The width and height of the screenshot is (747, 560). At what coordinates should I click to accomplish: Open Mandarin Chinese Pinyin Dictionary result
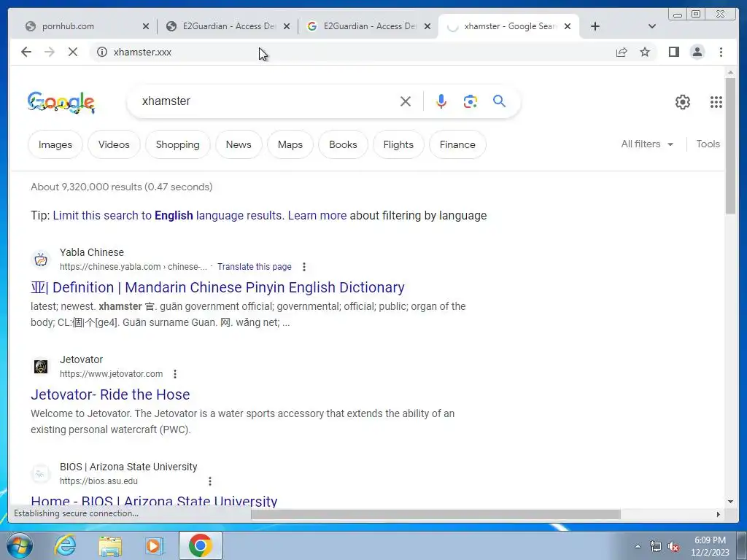[217, 287]
